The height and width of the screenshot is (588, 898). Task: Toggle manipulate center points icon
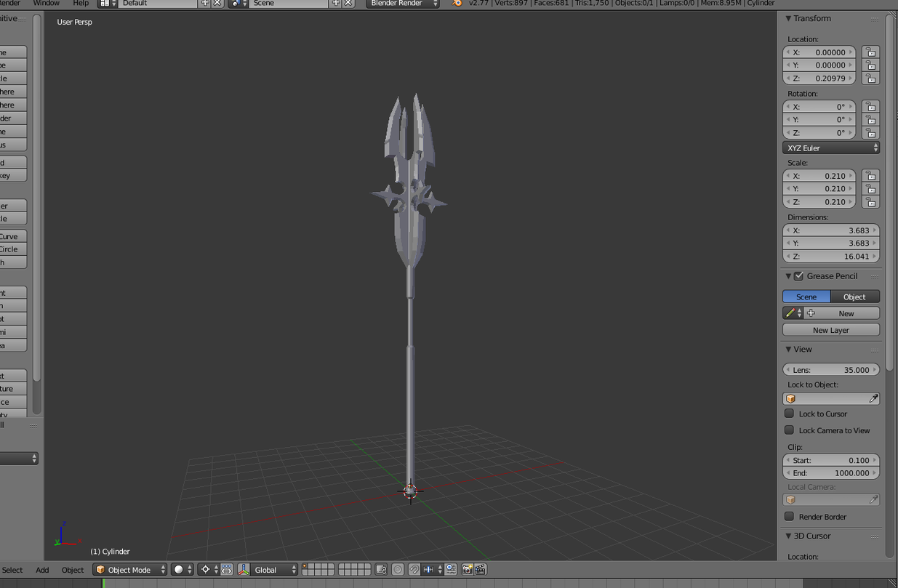point(227,570)
